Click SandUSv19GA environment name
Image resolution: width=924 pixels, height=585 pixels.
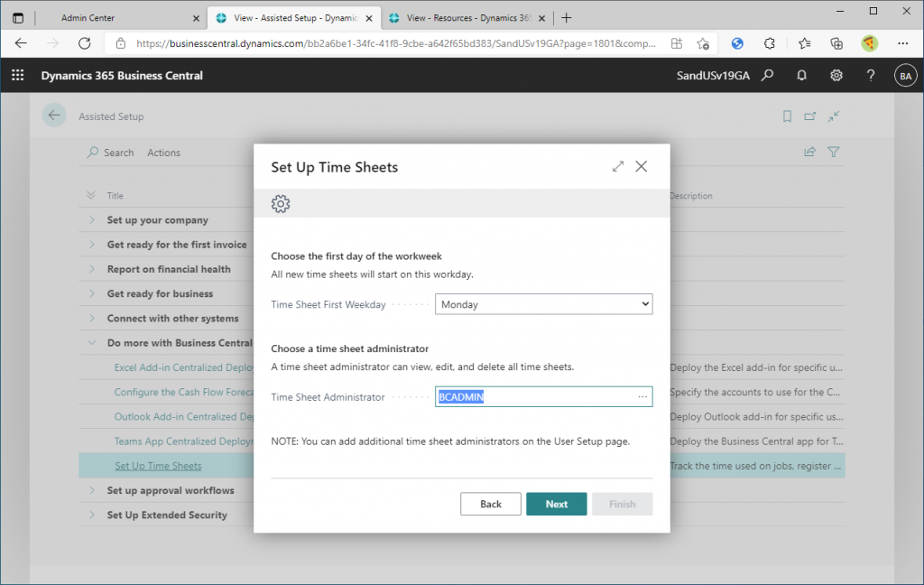[713, 76]
